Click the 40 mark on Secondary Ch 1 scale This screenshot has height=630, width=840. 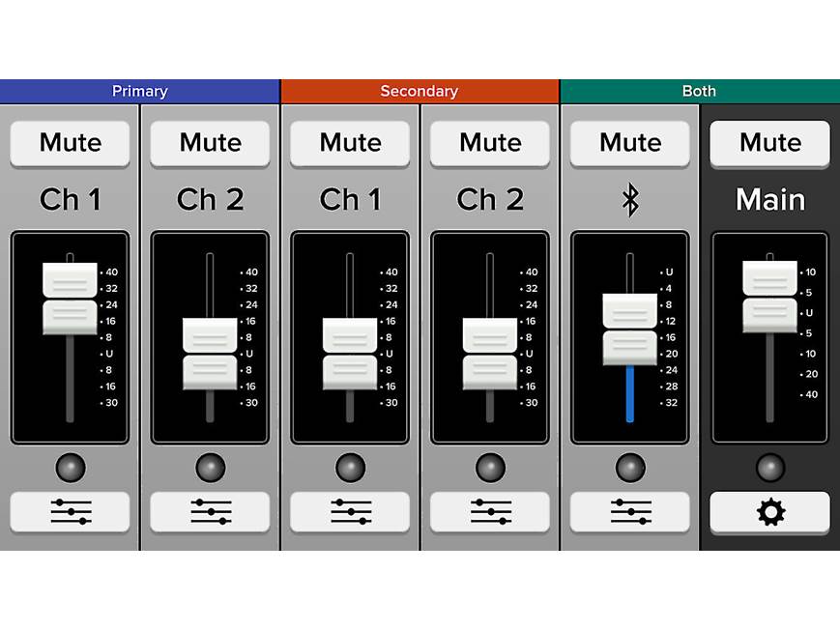click(x=390, y=272)
